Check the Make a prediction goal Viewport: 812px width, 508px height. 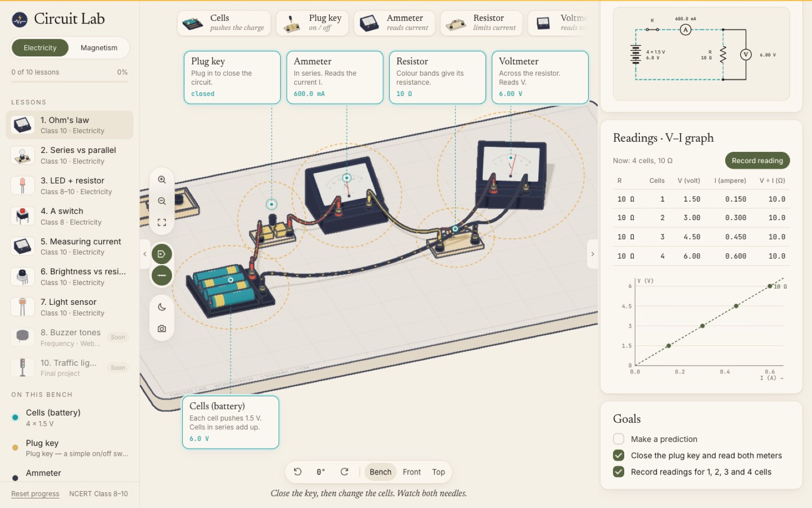tap(619, 439)
